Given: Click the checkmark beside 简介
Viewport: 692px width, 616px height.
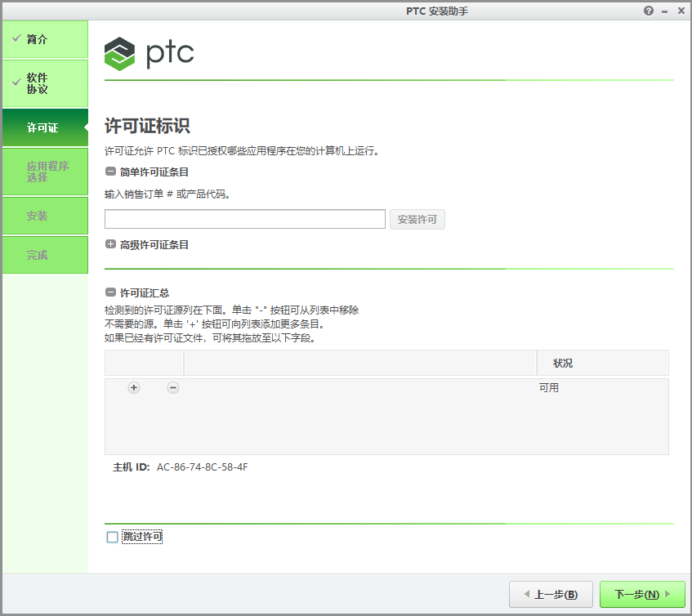Looking at the screenshot, I should tap(16, 38).
